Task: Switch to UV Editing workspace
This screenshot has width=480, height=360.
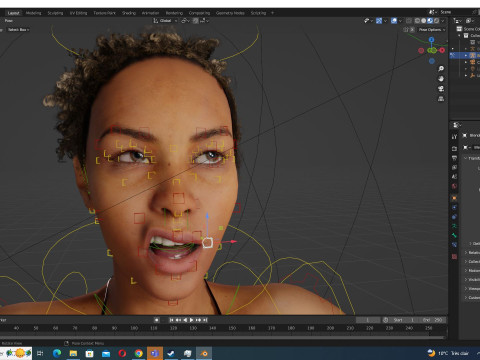Action: click(x=78, y=13)
